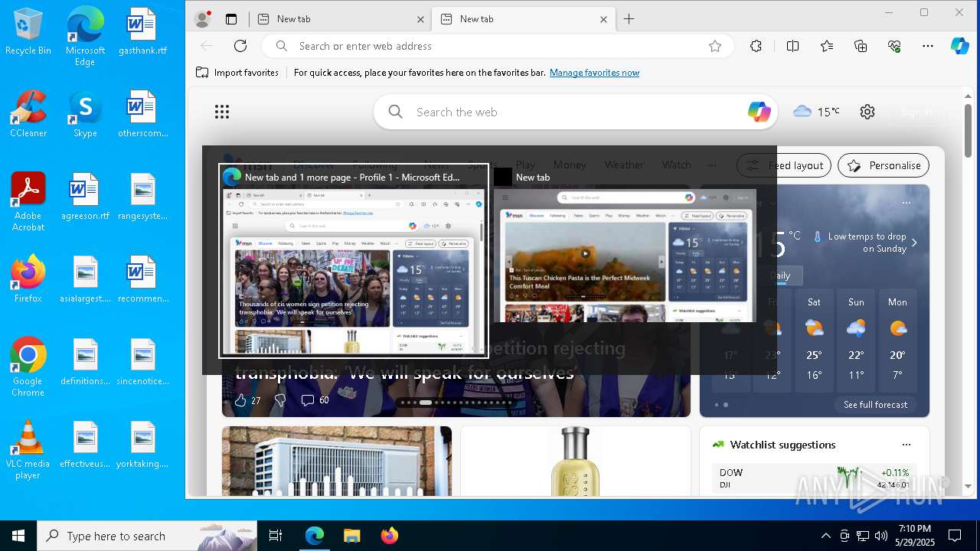Click the Feed layout button
Image resolution: width=980 pixels, height=551 pixels.
tap(785, 165)
